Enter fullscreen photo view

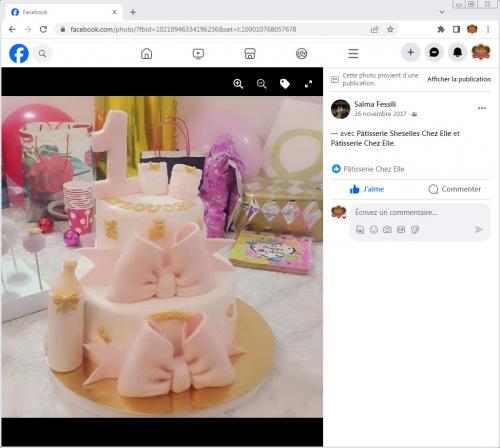pos(308,84)
